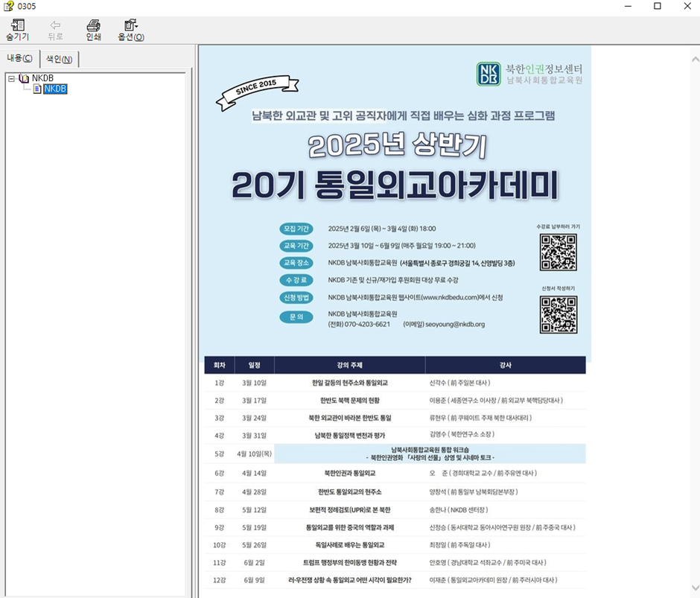
Task: Click the date cell 4월 10일(목)
Action: coord(254,454)
